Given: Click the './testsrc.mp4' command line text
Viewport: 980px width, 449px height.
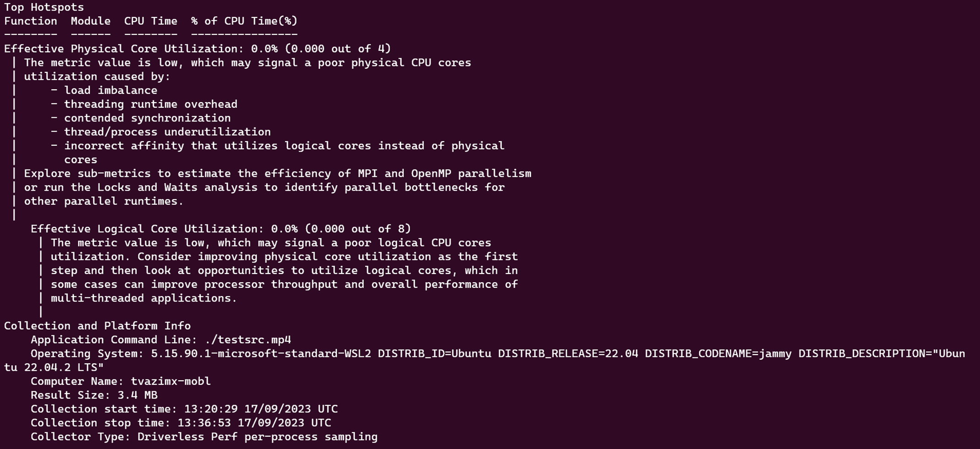Looking at the screenshot, I should pos(248,340).
